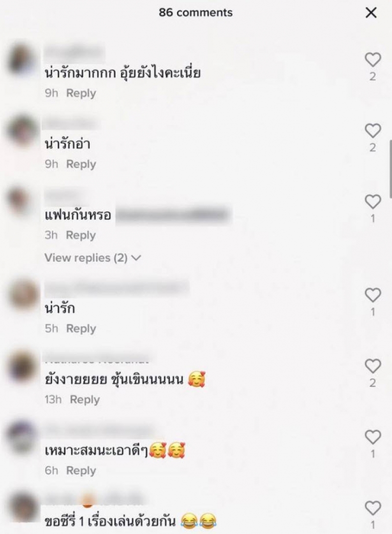Tap the heart on "แฟนกันหรอ" comment
392x534 pixels.
tap(372, 202)
